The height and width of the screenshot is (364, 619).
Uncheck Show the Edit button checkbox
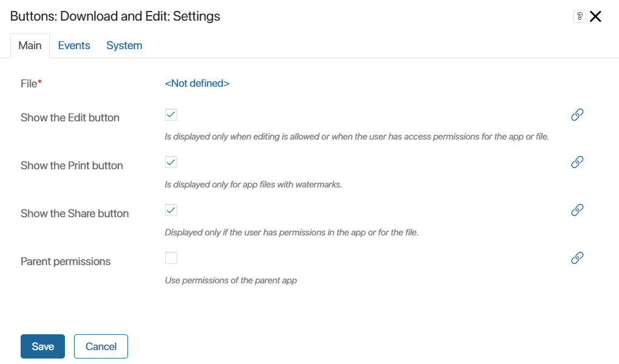[171, 115]
